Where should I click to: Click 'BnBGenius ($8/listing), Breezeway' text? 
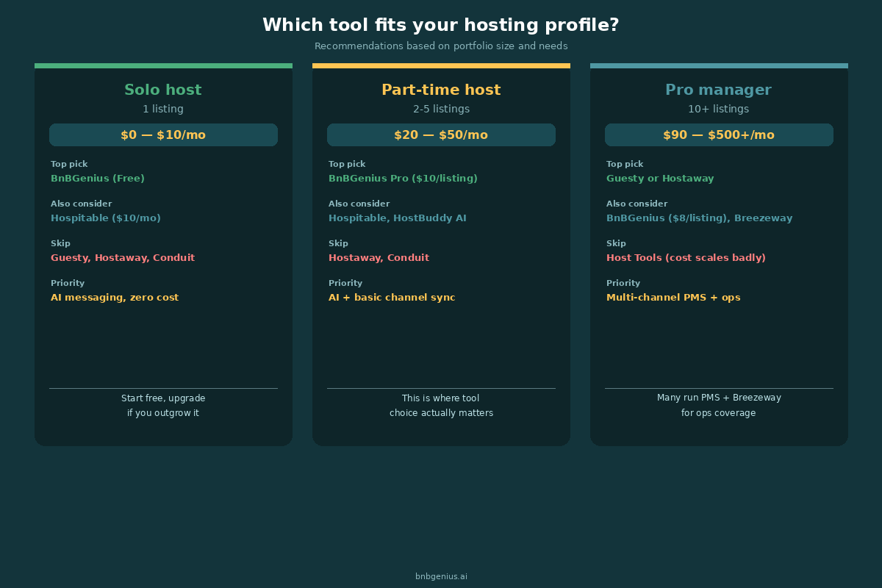tap(700, 218)
